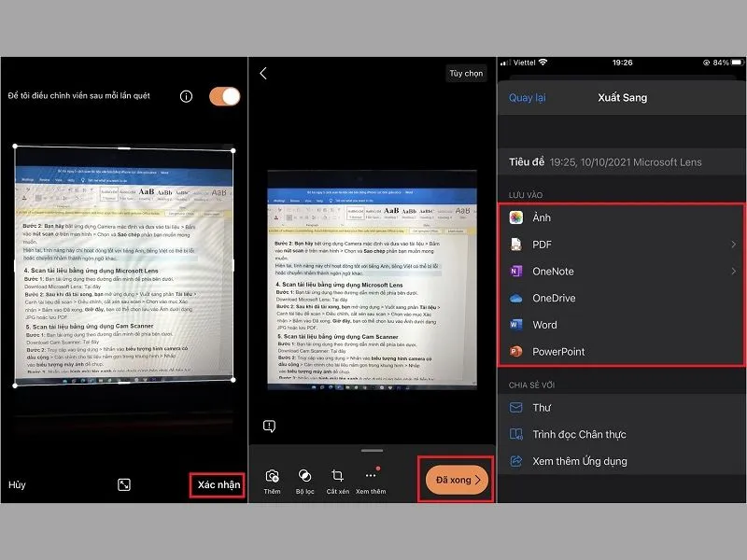Image resolution: width=747 pixels, height=560 pixels.
Task: Confirm the crop with Xác nhận
Action: pos(218,484)
